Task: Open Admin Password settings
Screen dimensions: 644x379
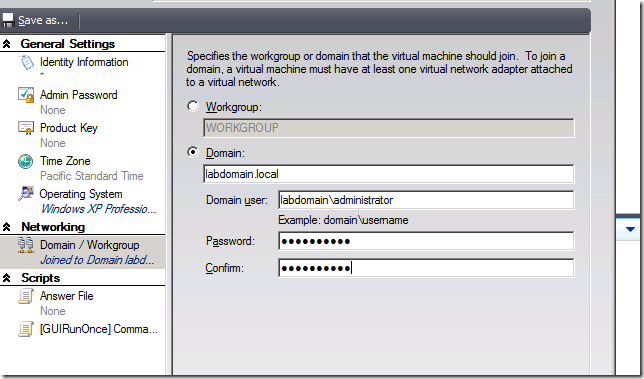Action: tap(78, 95)
